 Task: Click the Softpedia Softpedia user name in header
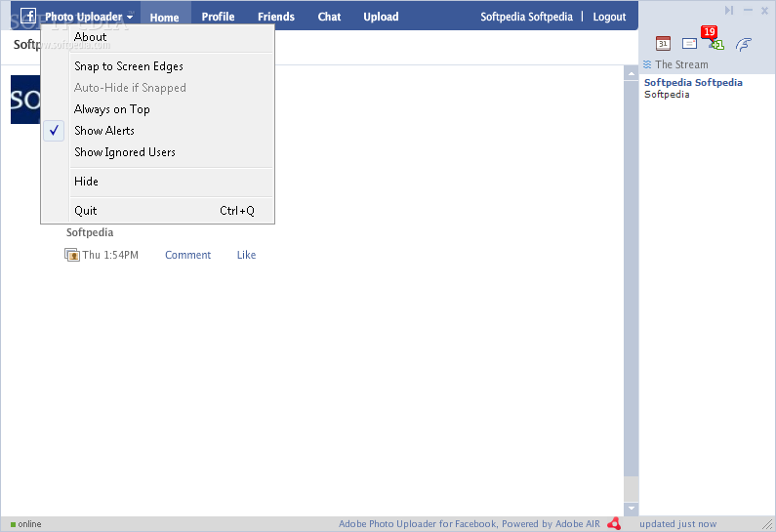click(x=526, y=17)
